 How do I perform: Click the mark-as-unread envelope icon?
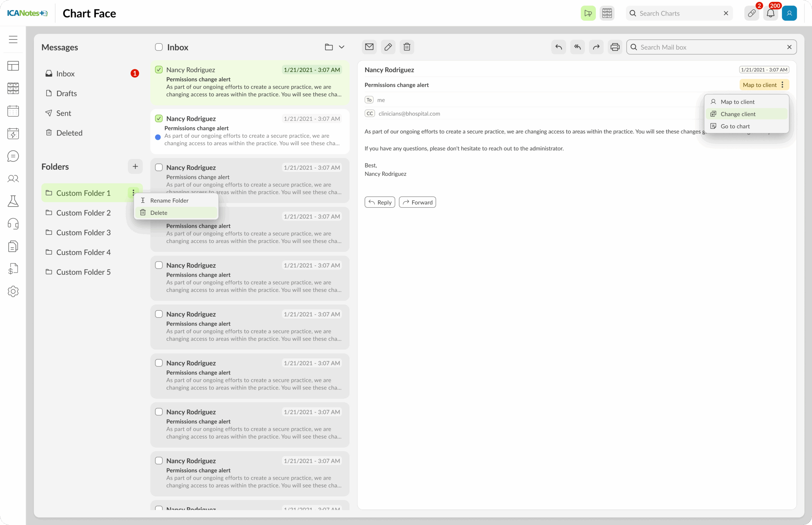pyautogui.click(x=369, y=47)
